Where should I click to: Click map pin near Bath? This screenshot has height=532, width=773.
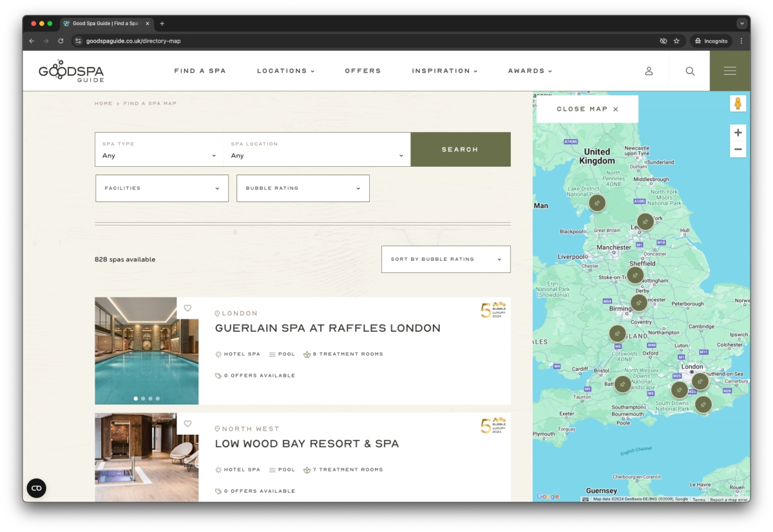click(x=622, y=385)
